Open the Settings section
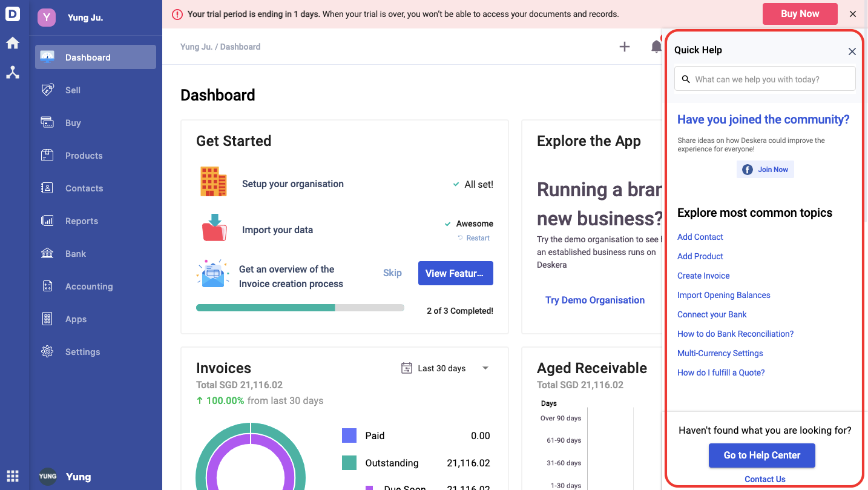The height and width of the screenshot is (490, 868). click(96, 351)
